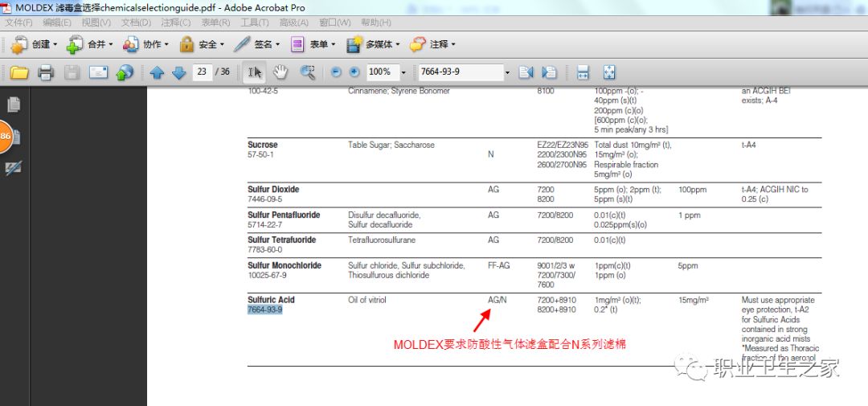Click the Sulfur Dioxide chemical name

click(273, 190)
